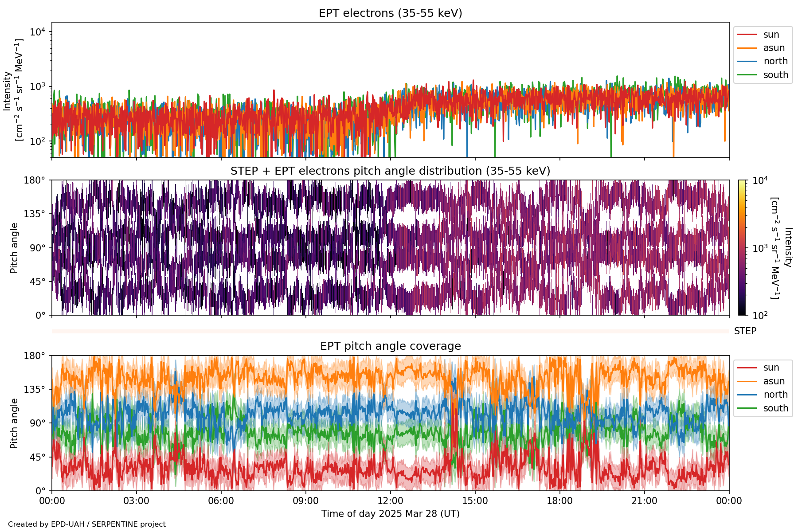The width and height of the screenshot is (798, 532).
Task: Click the intensity colorbar gradient
Action: 742,247
